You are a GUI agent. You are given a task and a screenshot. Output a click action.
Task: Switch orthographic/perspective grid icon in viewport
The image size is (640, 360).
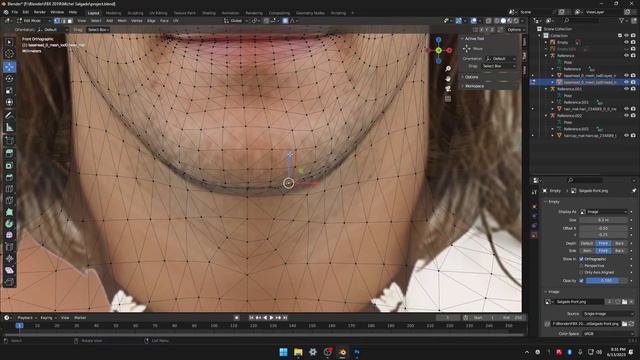(x=448, y=99)
